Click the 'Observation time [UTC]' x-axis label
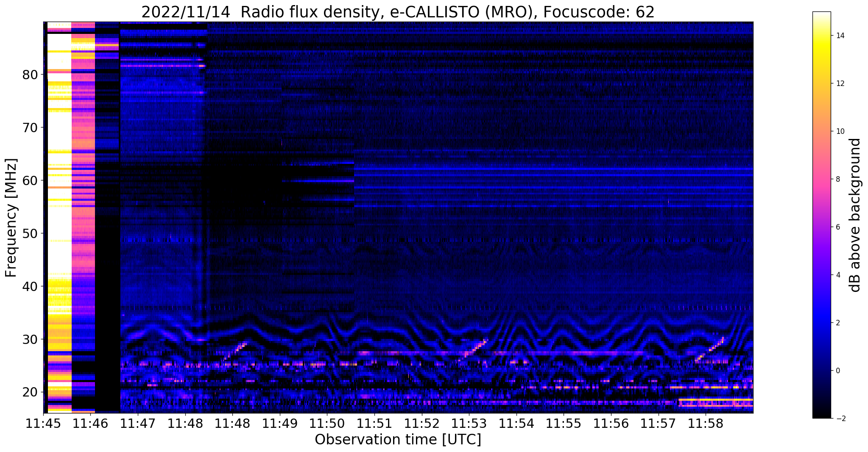 coord(398,440)
